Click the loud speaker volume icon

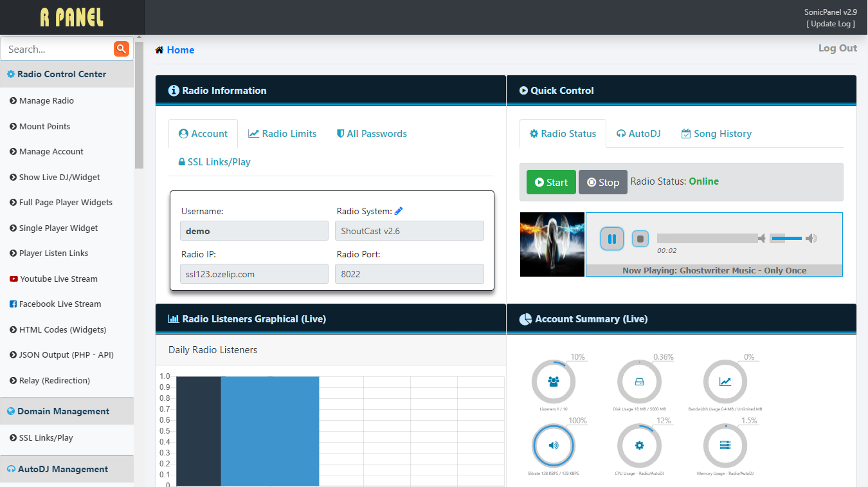click(x=811, y=239)
